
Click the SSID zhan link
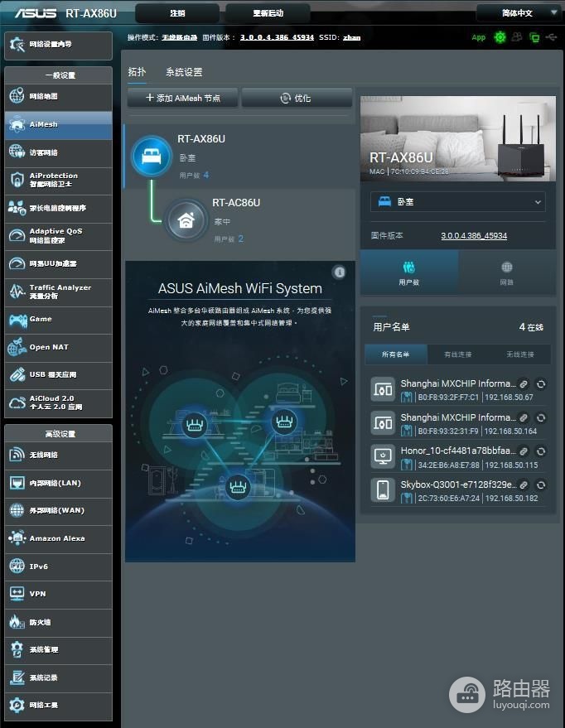[x=352, y=37]
